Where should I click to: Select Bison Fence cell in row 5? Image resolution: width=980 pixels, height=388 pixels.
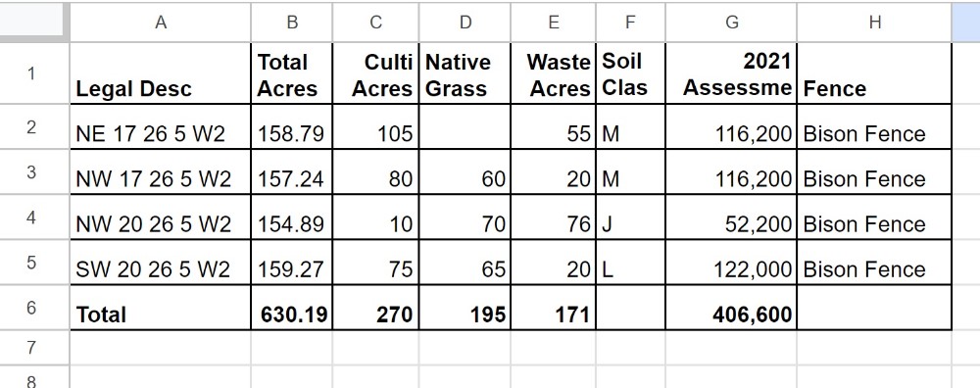[x=874, y=263]
